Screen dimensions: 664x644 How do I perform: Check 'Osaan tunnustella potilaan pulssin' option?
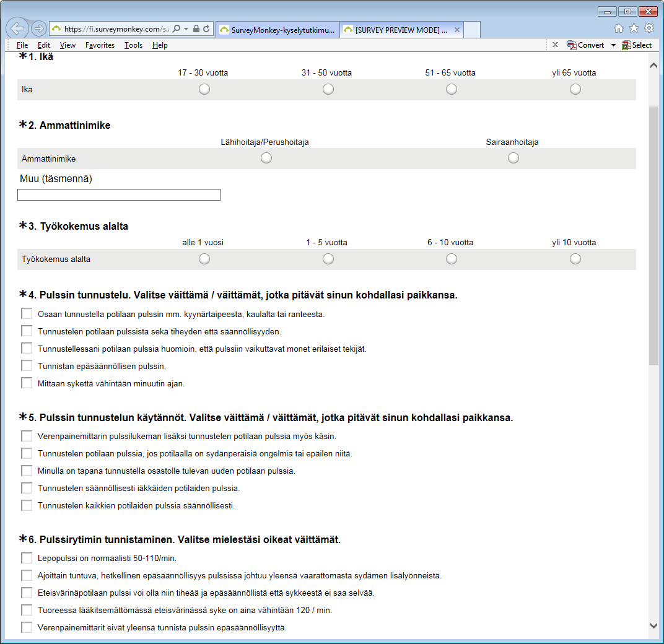(27, 314)
